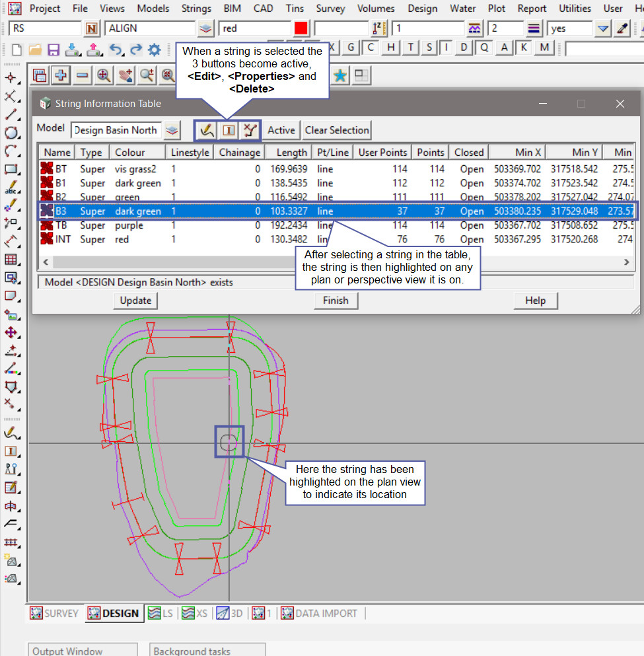Image resolution: width=644 pixels, height=656 pixels.
Task: Toggle the 'K' snap letter button
Action: pos(524,48)
